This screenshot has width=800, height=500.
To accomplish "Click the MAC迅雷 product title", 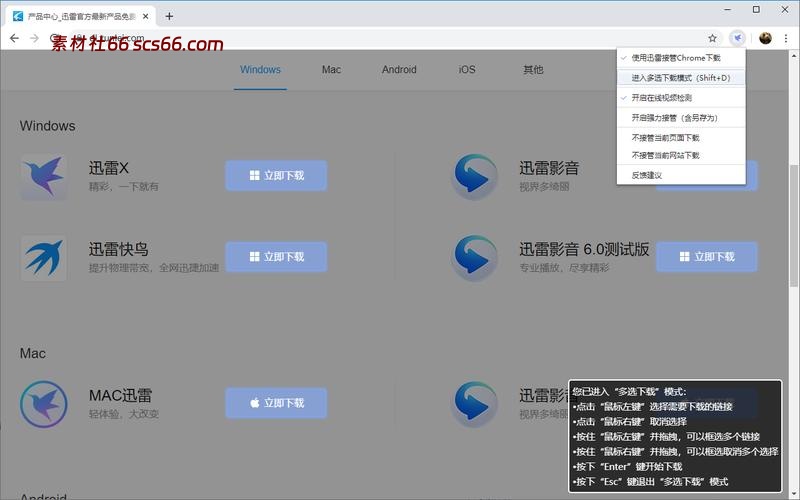I will click(x=120, y=395).
